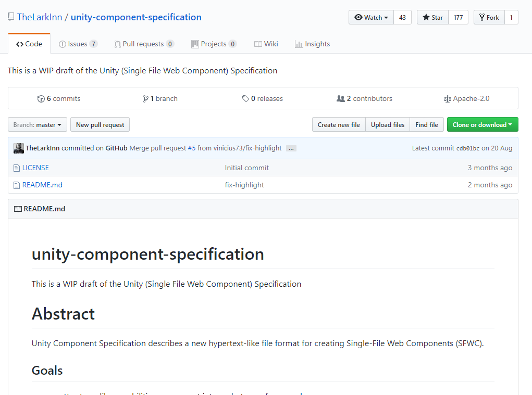Open the LICENSE file
Screen dimensions: 532x395
[x=35, y=168]
